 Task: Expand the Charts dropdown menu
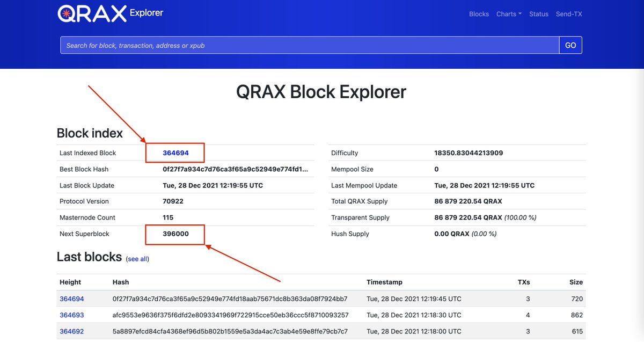point(509,14)
